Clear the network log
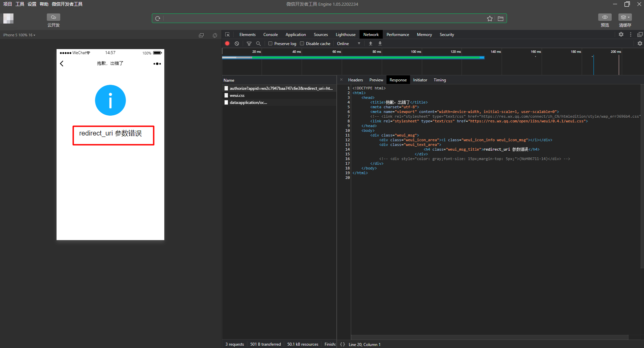 point(237,43)
